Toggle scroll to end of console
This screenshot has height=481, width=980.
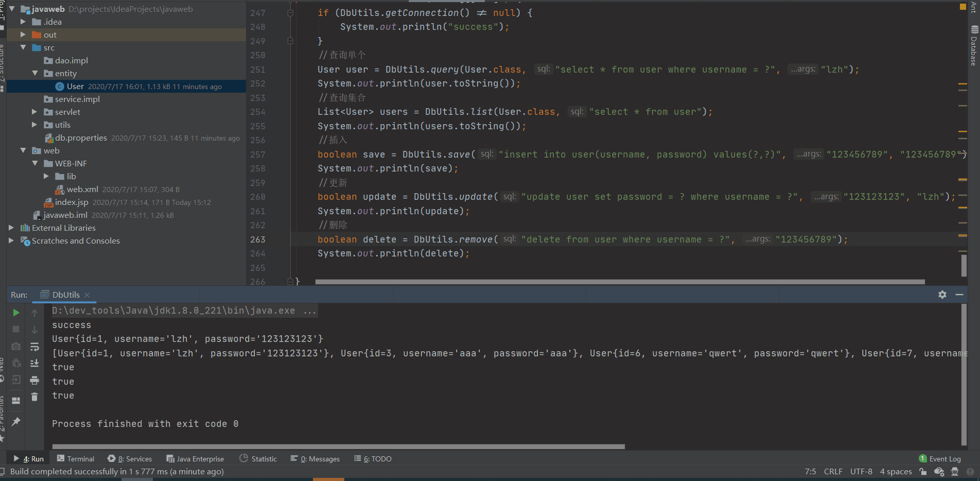pos(34,363)
